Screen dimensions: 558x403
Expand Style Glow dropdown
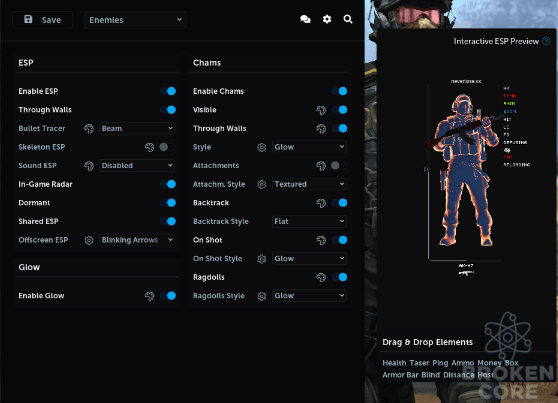pos(309,147)
